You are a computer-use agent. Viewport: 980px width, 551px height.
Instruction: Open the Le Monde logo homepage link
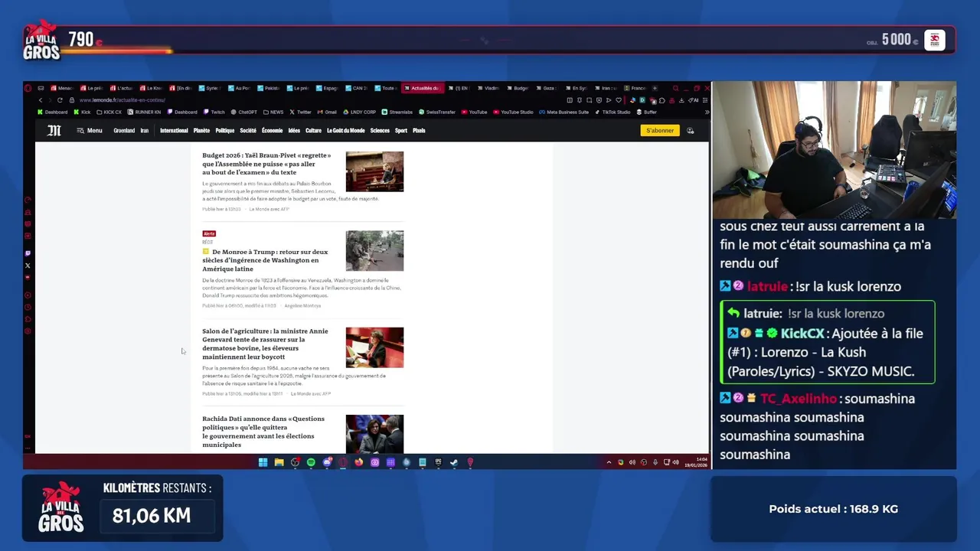[x=54, y=131]
